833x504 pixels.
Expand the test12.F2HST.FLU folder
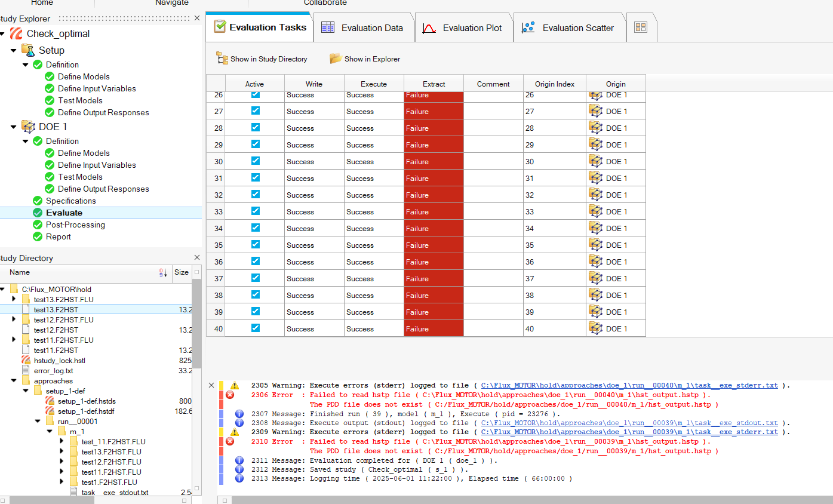click(14, 319)
